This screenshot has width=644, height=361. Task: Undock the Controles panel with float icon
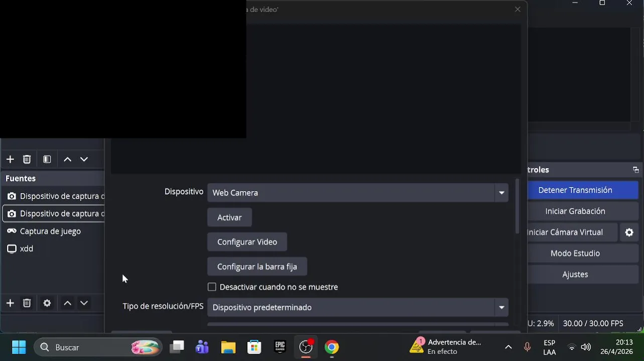[635, 170]
